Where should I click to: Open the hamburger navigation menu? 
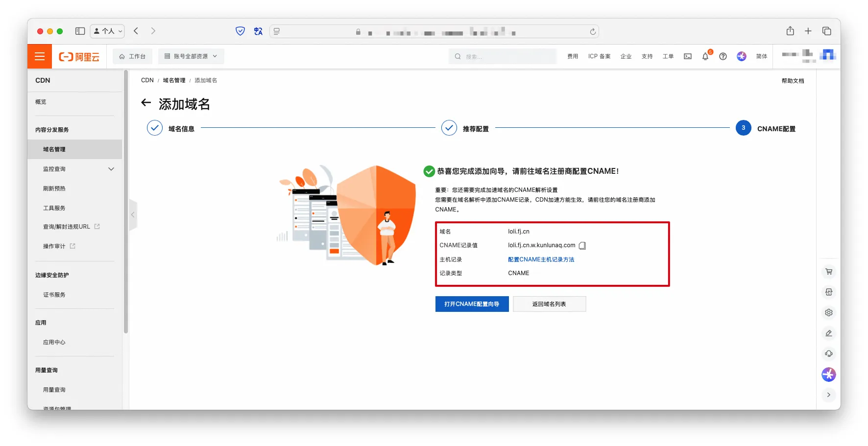click(x=40, y=56)
